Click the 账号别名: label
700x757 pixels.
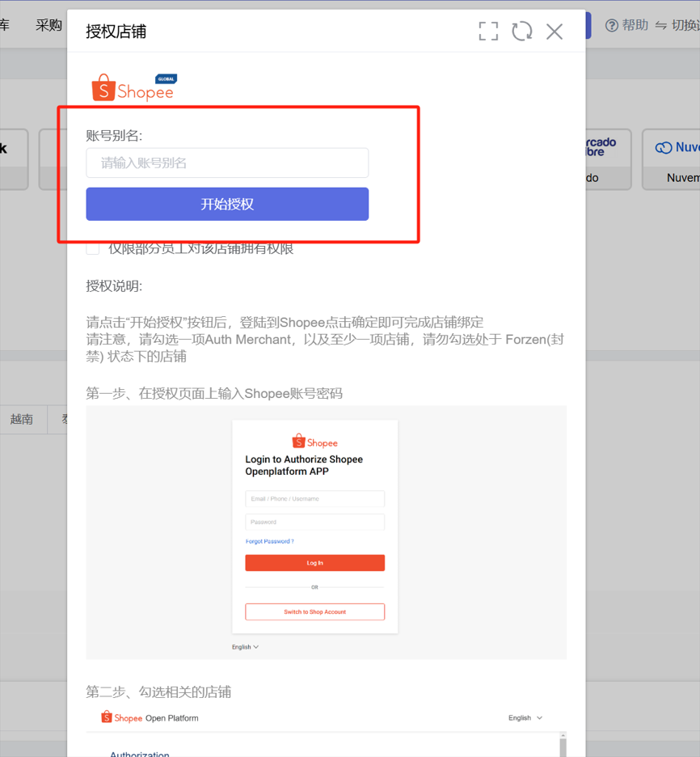[x=114, y=136]
